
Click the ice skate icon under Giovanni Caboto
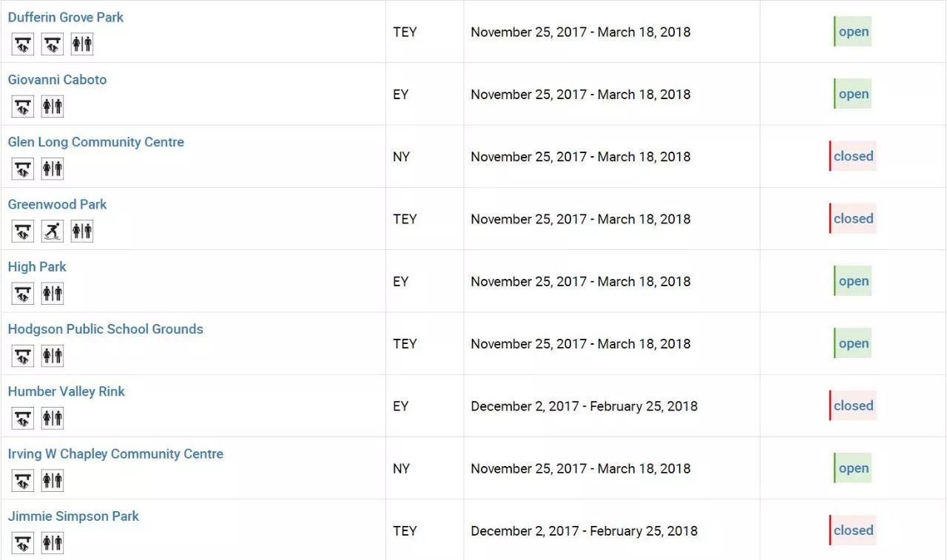coord(23,107)
